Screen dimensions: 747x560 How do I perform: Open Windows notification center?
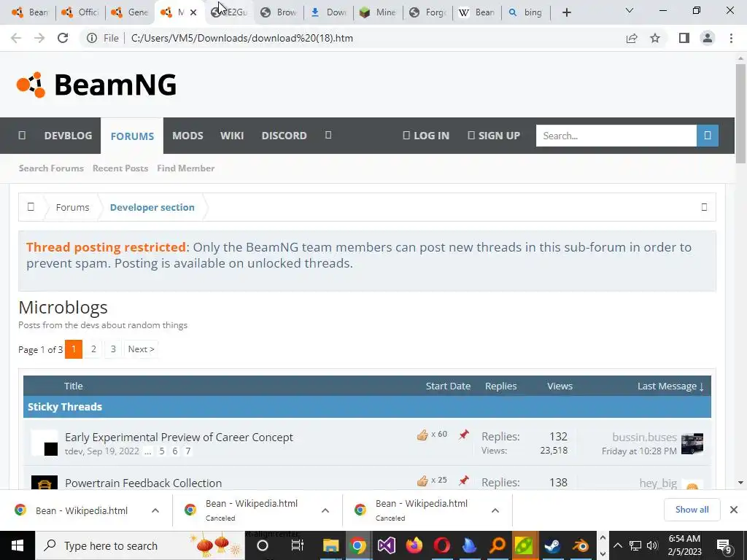tap(724, 545)
